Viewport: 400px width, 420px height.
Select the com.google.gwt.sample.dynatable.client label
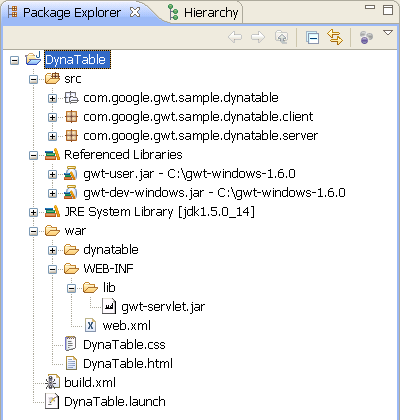198,117
